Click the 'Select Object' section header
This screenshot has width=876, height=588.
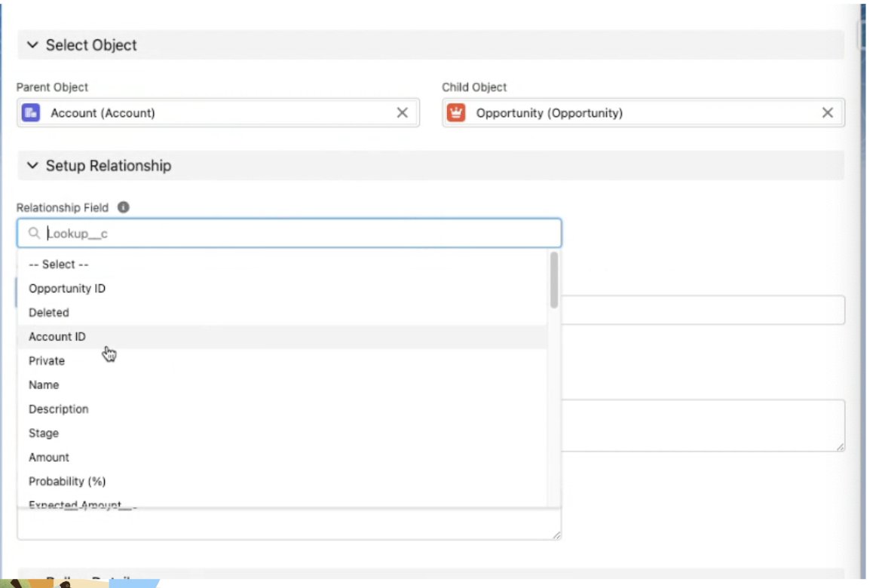point(430,44)
